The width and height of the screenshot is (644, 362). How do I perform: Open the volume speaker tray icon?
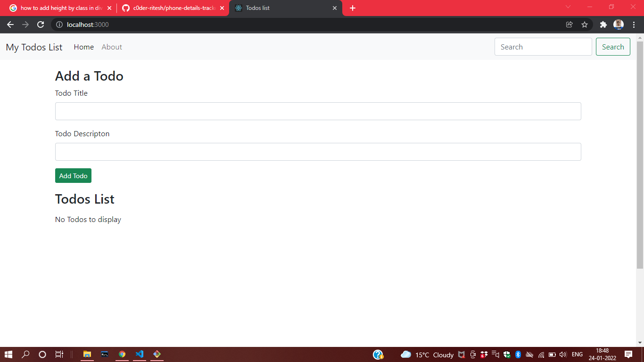[563, 354]
